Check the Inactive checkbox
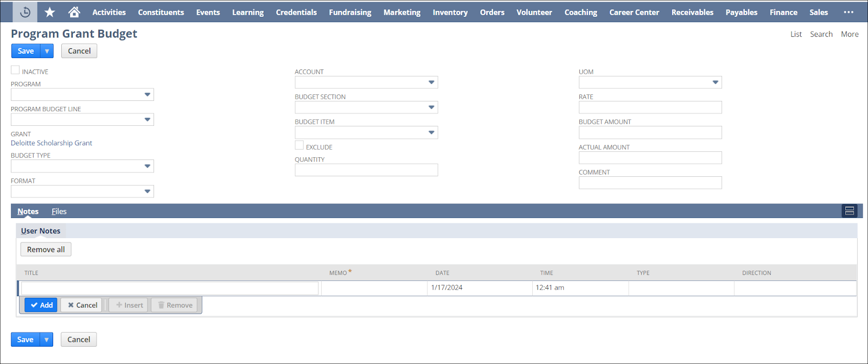Viewport: 868px width, 364px height. 15,70
